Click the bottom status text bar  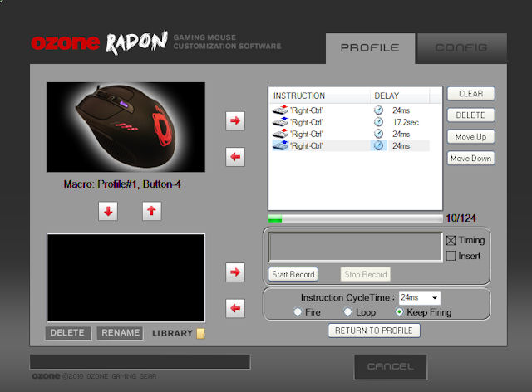point(140,362)
